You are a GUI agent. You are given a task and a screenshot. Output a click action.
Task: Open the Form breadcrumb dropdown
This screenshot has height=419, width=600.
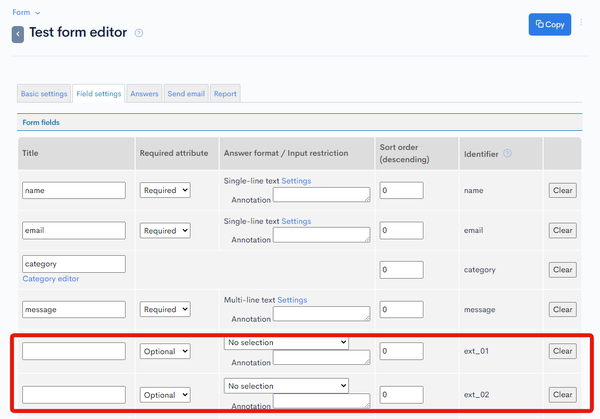point(26,12)
